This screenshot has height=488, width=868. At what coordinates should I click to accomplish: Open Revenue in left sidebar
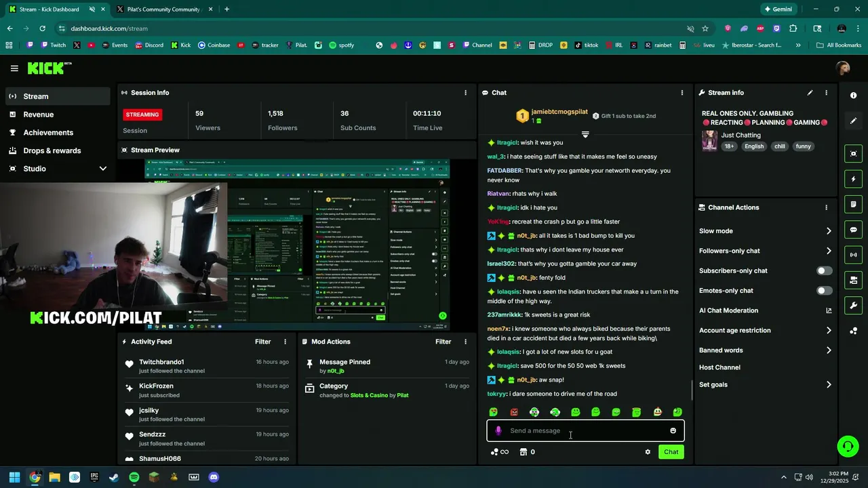pyautogui.click(x=58, y=115)
